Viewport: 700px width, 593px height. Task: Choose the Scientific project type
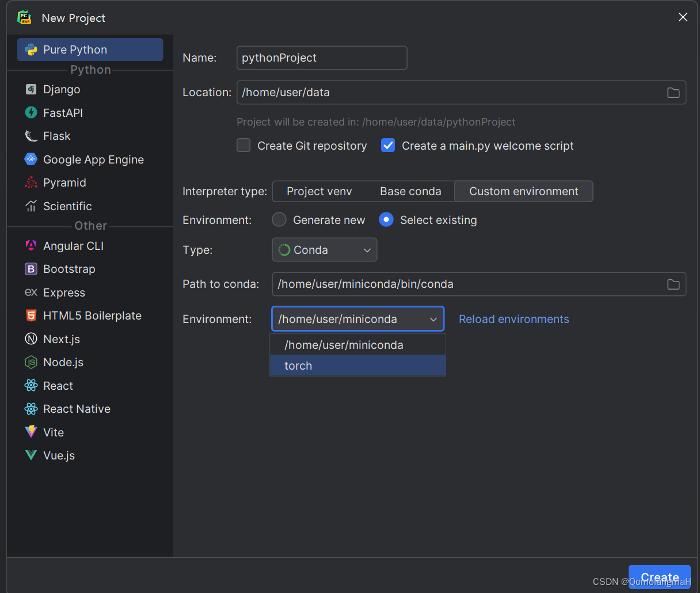(x=67, y=206)
